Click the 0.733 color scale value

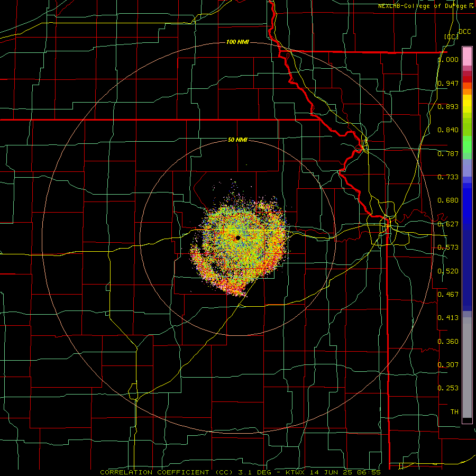448,177
